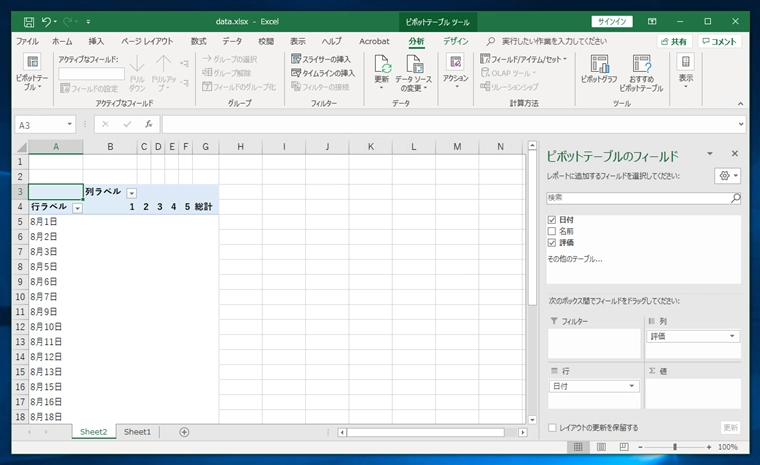
Task: Insert a slicer (スライサーの挿入)
Action: click(322, 59)
